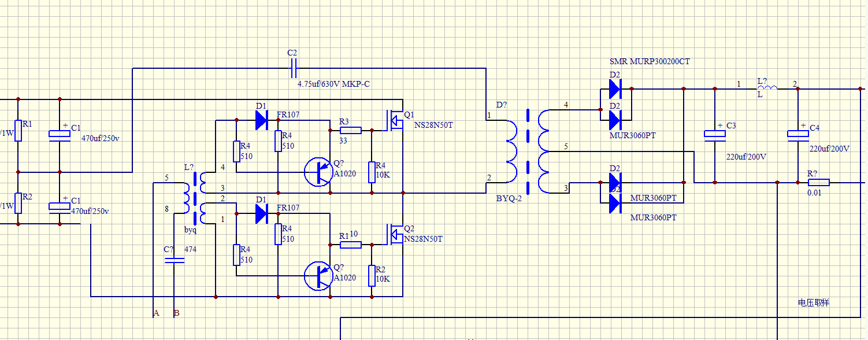
Task: Click the net label B
Action: coord(176,313)
